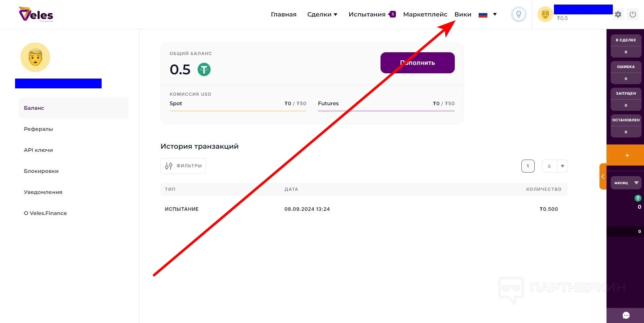This screenshot has width=644, height=323.
Task: Click the В сделке counter tile
Action: tap(626, 46)
